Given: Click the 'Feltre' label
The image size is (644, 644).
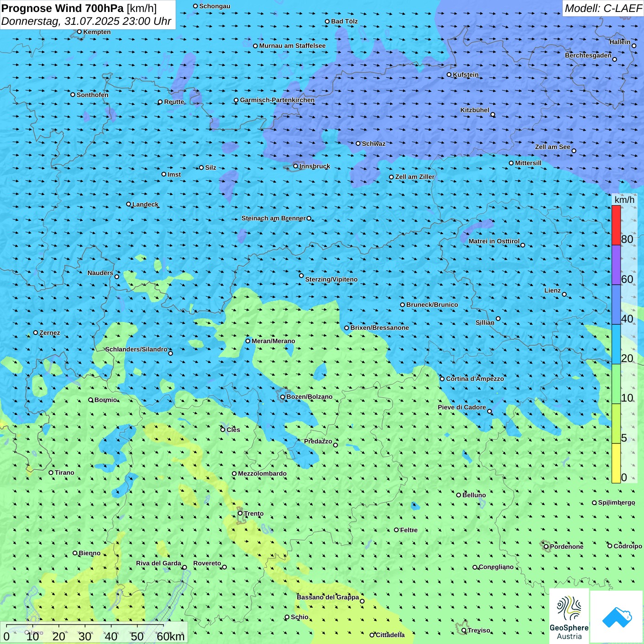Looking at the screenshot, I should pyautogui.click(x=408, y=530).
